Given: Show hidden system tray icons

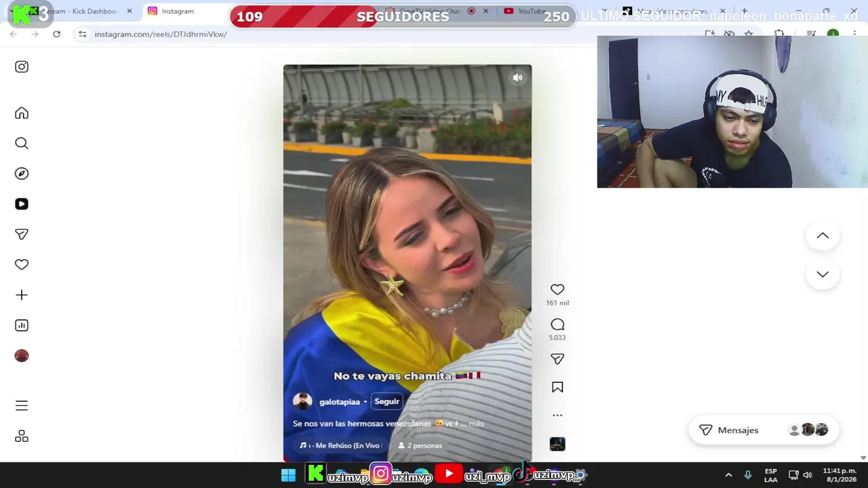Looking at the screenshot, I should pyautogui.click(x=728, y=475).
